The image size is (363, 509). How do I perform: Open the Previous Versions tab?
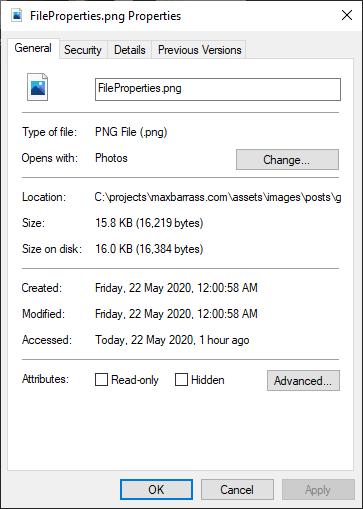point(199,50)
